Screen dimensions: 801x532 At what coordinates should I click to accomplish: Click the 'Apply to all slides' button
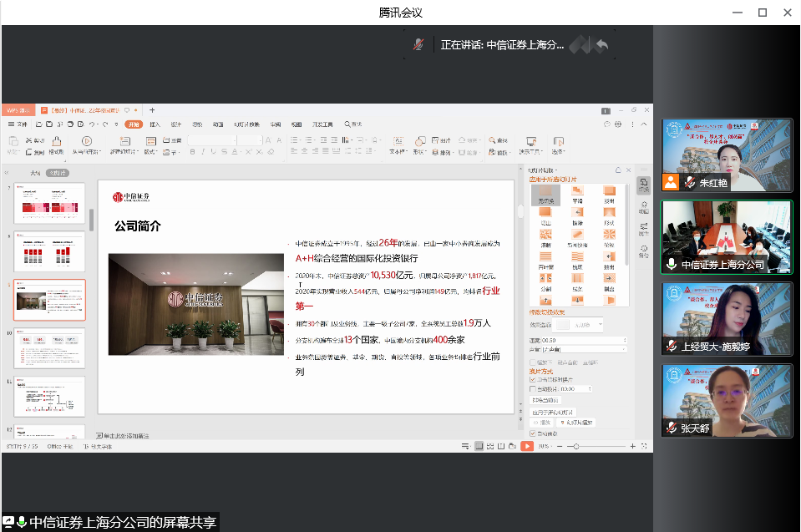tap(552, 412)
